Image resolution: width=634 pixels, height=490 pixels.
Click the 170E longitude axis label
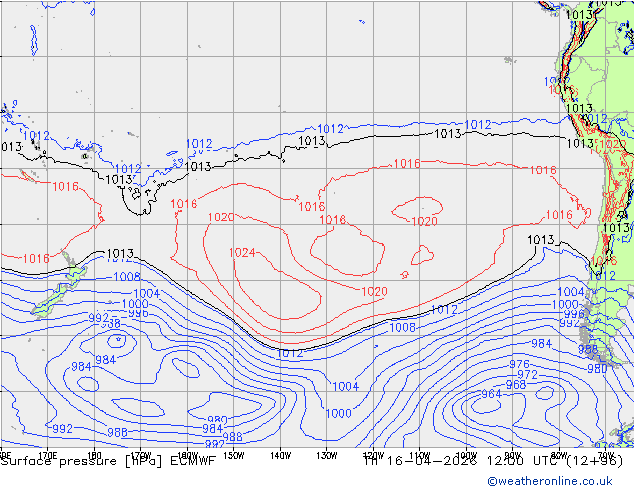[48, 456]
